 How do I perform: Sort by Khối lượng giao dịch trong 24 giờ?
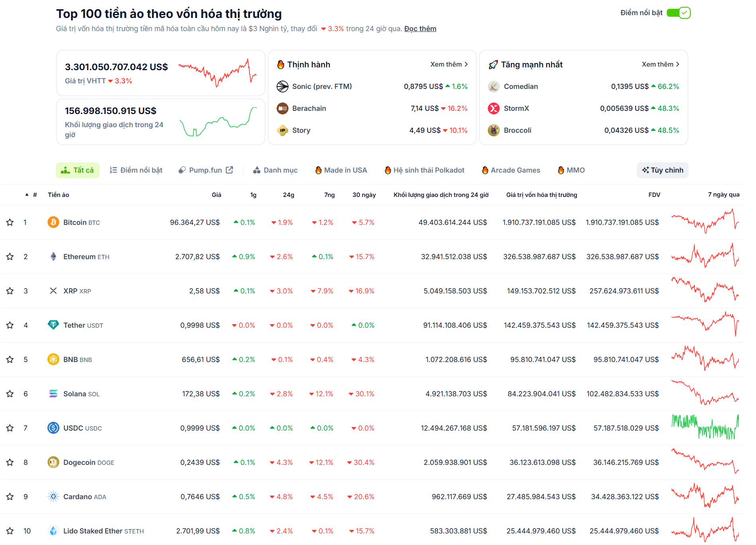(x=441, y=195)
